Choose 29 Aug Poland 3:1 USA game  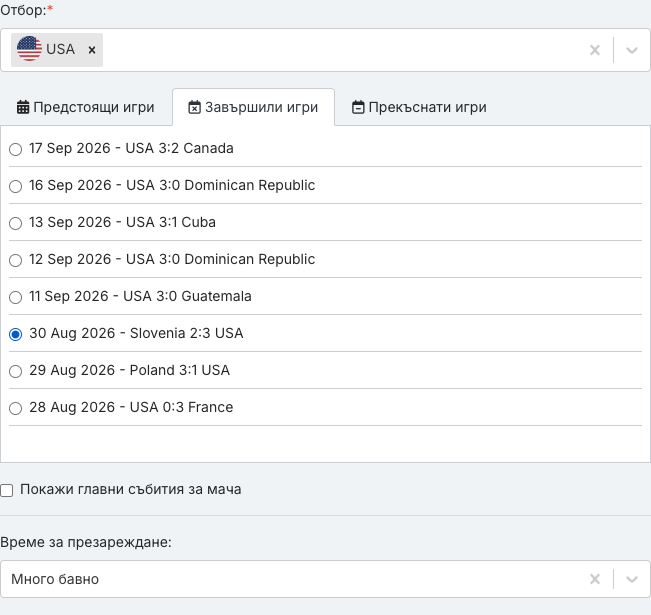pos(15,371)
